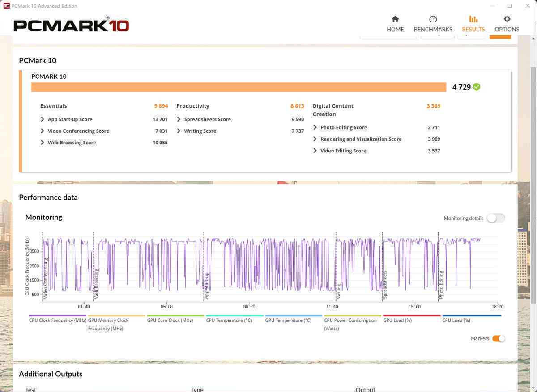This screenshot has width=537, height=392.
Task: Click the Additional Outputs heading
Action: pos(51,374)
